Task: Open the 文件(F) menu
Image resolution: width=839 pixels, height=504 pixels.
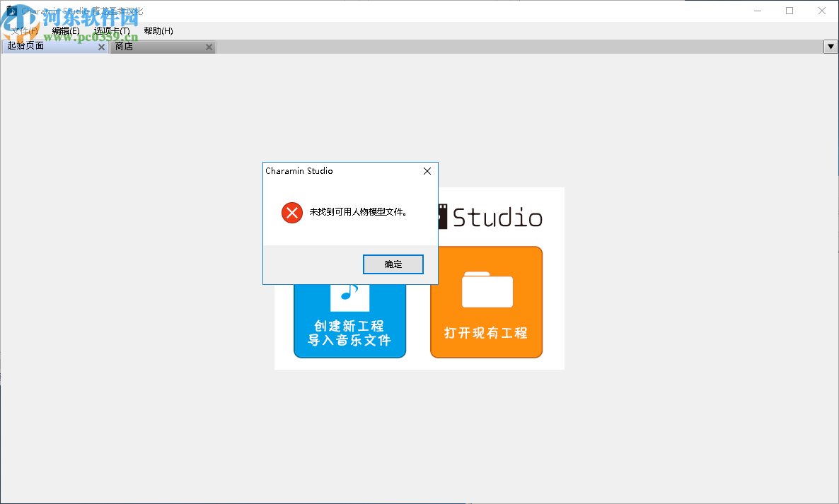Action: (23, 30)
